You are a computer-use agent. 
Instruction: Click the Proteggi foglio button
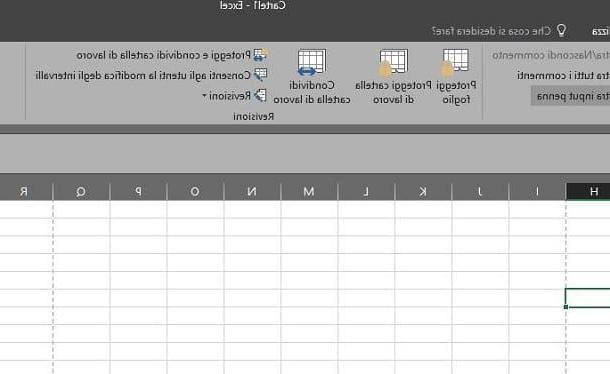pyautogui.click(x=456, y=76)
